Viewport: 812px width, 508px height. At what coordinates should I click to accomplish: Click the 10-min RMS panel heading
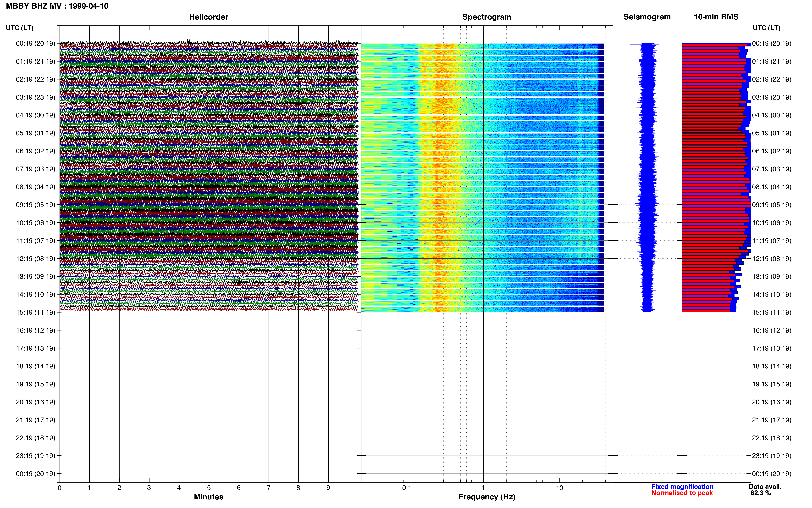point(716,17)
